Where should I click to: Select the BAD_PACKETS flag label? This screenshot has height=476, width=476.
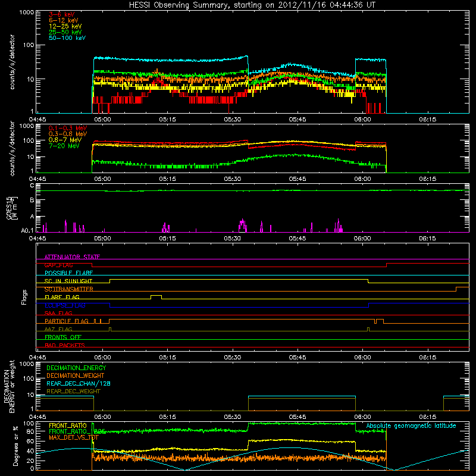tap(65, 345)
